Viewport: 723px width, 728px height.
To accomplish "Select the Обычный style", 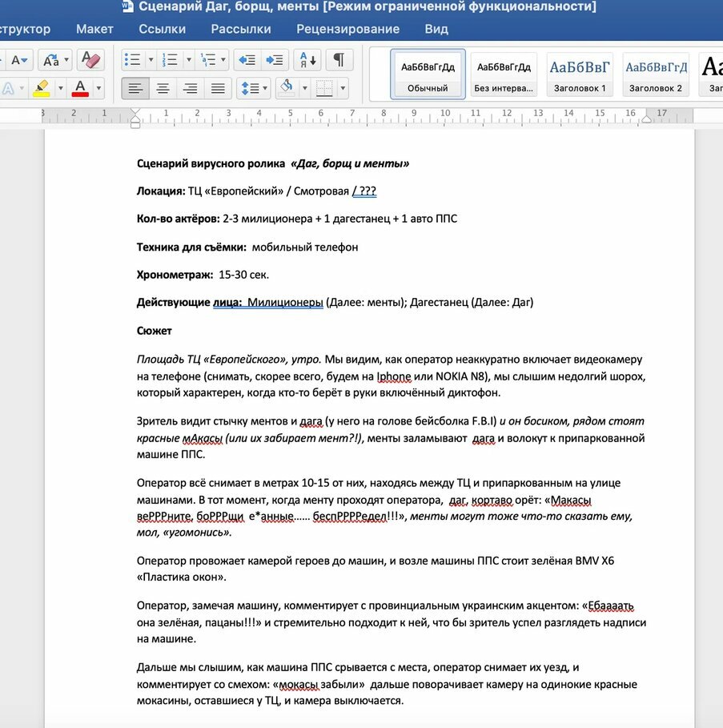I will pyautogui.click(x=428, y=74).
